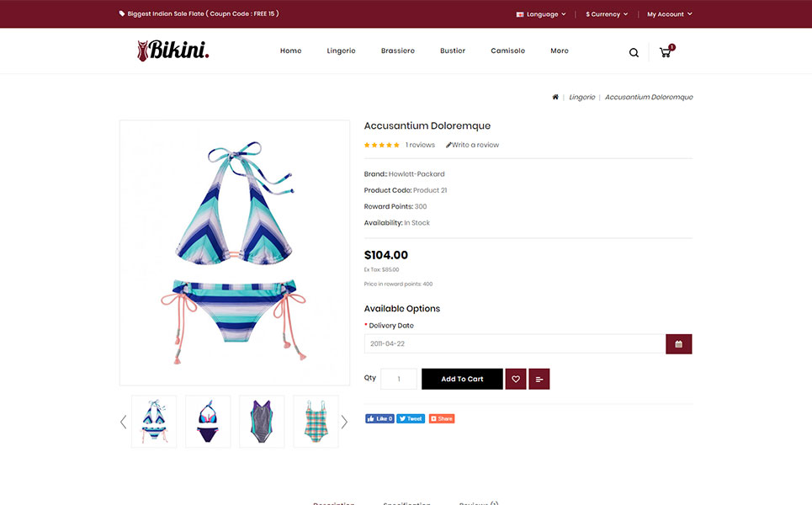Add product to wishlist with heart icon
Screen dimensions: 812x505
(x=516, y=379)
